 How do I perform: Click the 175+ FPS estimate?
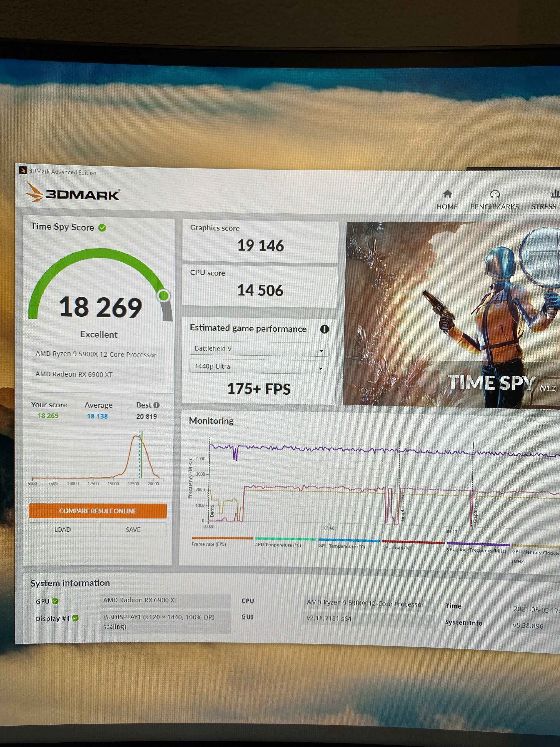pos(259,389)
